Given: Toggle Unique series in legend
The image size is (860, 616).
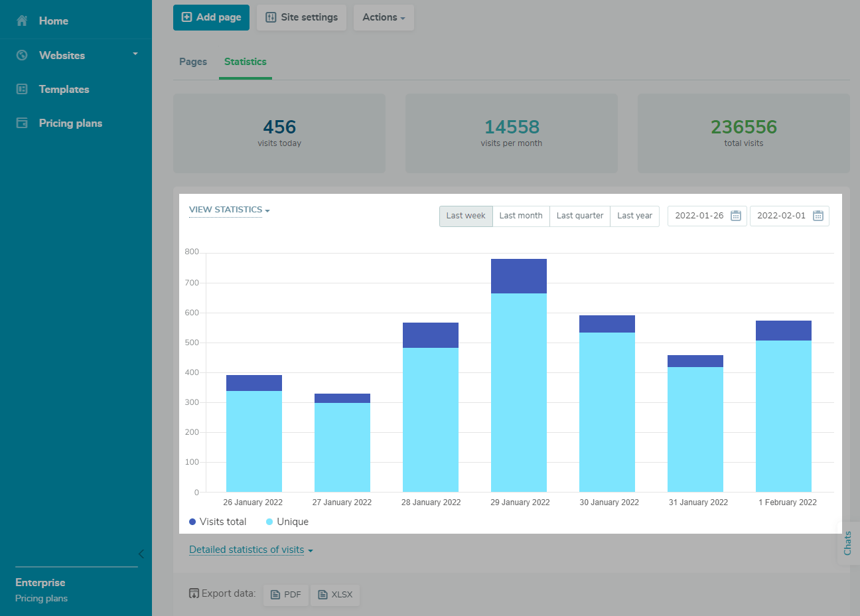Looking at the screenshot, I should 287,522.
